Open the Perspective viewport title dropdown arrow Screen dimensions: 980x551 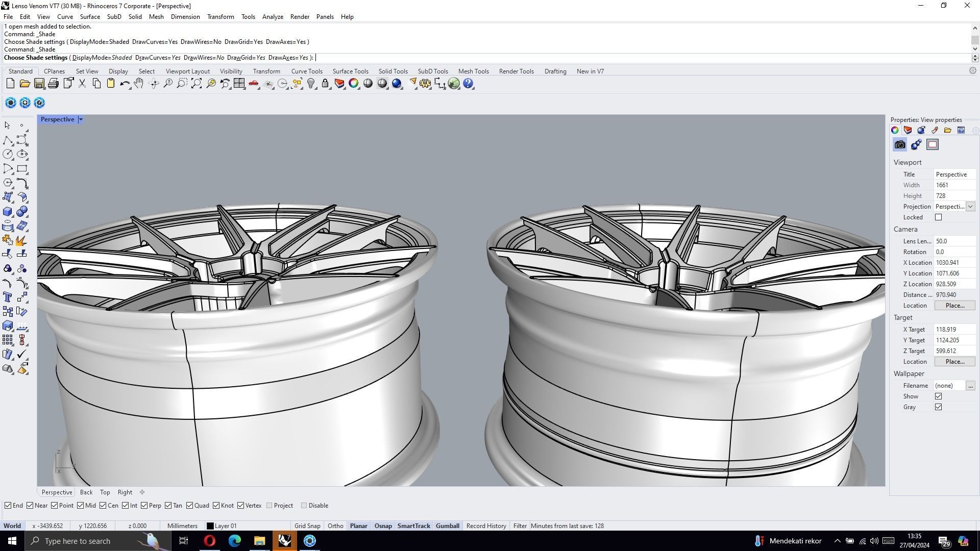pos(81,119)
